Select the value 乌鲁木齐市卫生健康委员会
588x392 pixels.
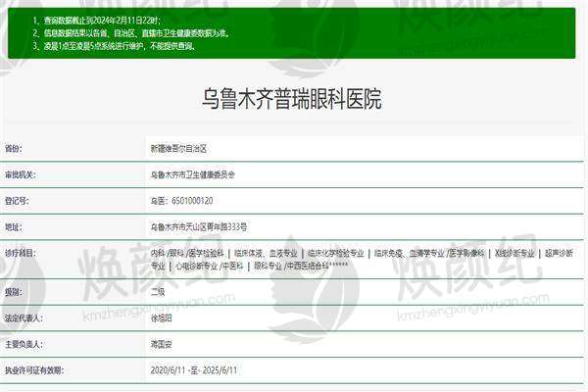pyautogui.click(x=192, y=174)
